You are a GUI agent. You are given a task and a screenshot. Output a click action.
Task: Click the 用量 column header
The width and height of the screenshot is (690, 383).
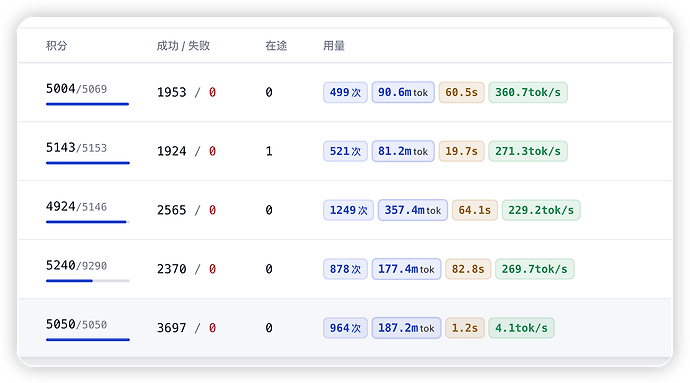[334, 46]
